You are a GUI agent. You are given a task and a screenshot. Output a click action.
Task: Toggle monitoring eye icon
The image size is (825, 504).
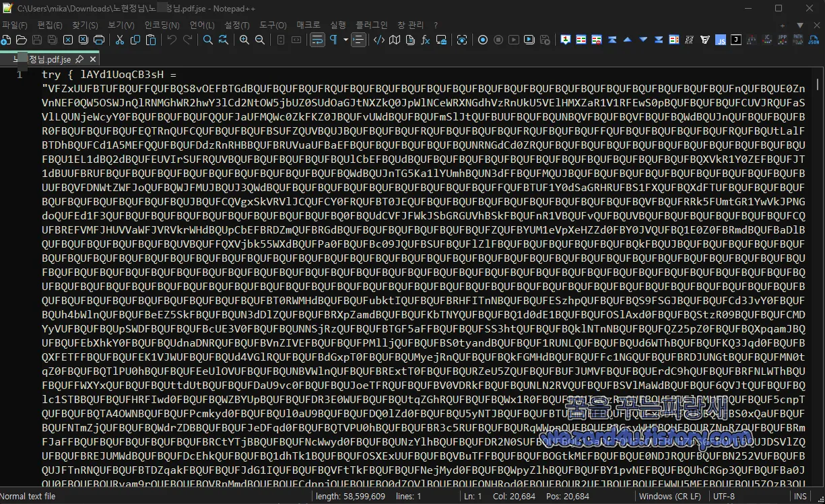pyautogui.click(x=462, y=40)
